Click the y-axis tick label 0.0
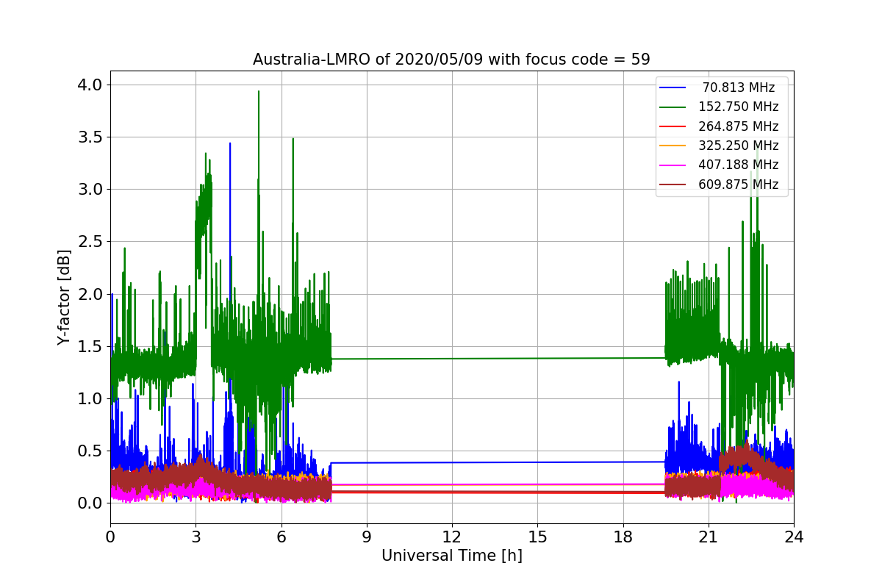This screenshot has width=882, height=588. coord(89,503)
